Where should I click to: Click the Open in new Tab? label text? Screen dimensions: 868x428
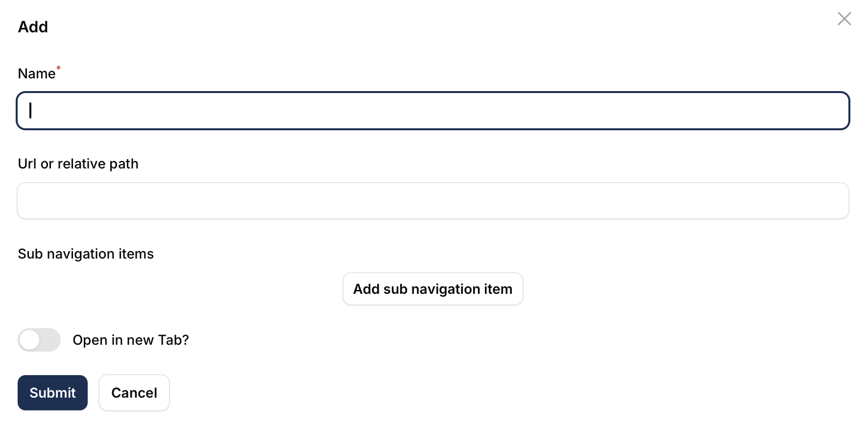131,340
